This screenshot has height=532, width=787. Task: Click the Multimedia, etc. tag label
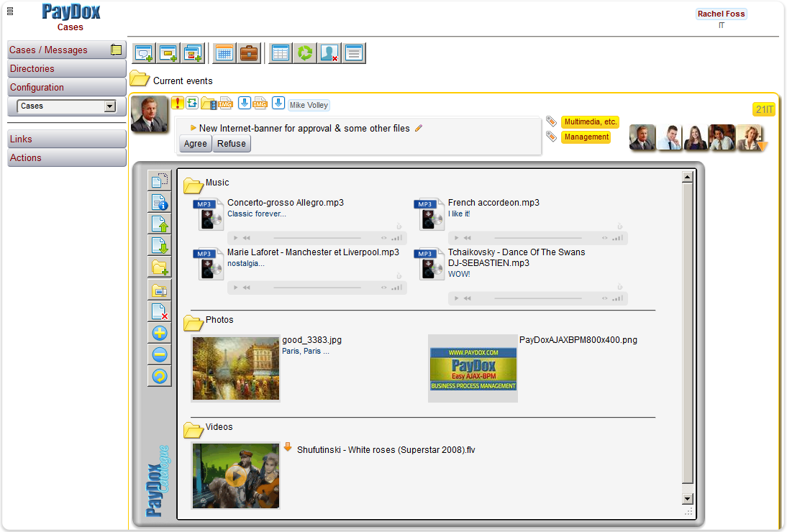point(590,121)
